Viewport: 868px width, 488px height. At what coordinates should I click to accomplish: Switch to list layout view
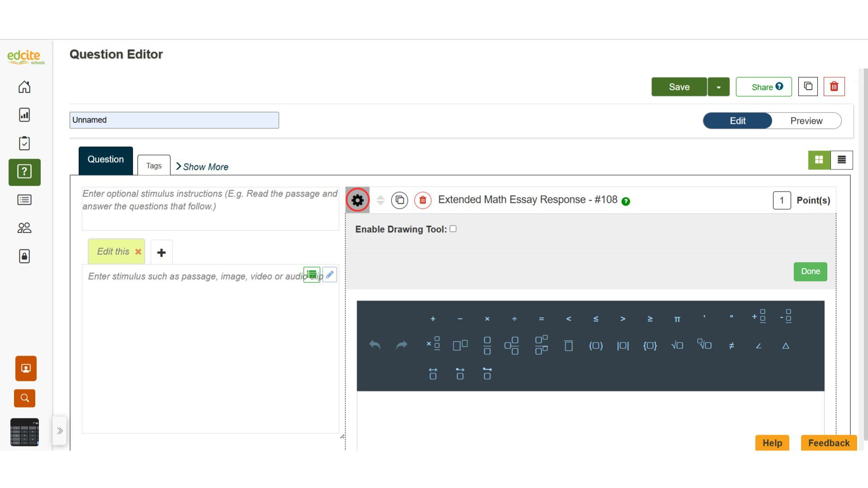pyautogui.click(x=841, y=160)
